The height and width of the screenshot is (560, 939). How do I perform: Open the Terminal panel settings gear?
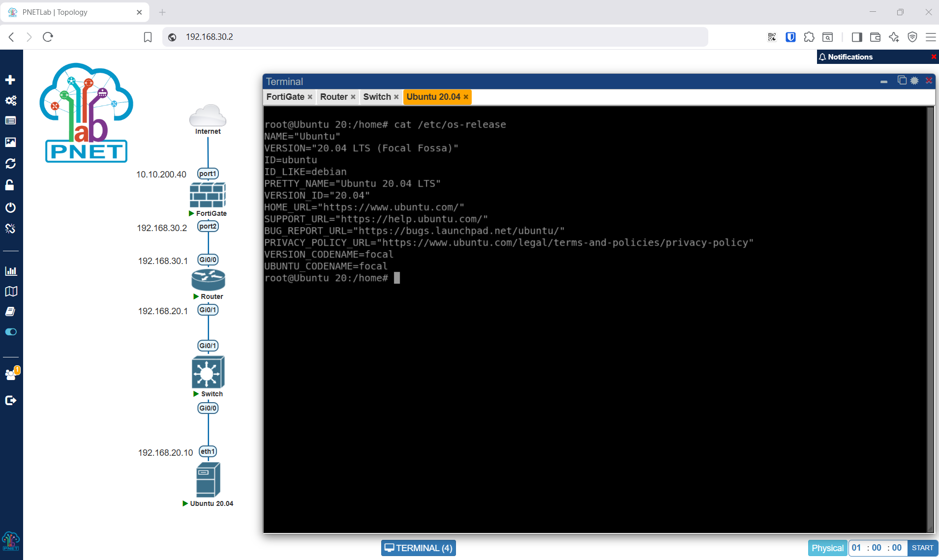(914, 81)
